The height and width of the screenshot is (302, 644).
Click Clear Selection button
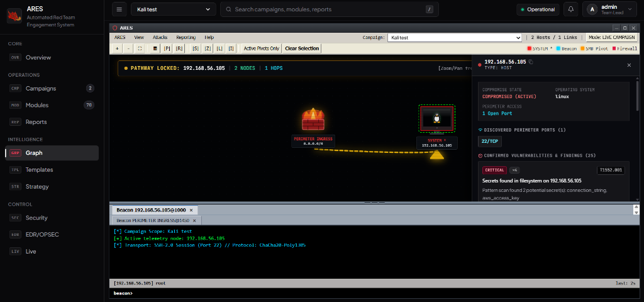point(302,48)
